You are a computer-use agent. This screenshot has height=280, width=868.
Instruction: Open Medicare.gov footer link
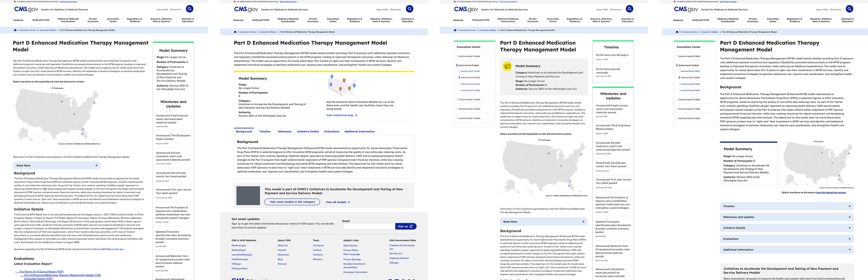coord(238,245)
